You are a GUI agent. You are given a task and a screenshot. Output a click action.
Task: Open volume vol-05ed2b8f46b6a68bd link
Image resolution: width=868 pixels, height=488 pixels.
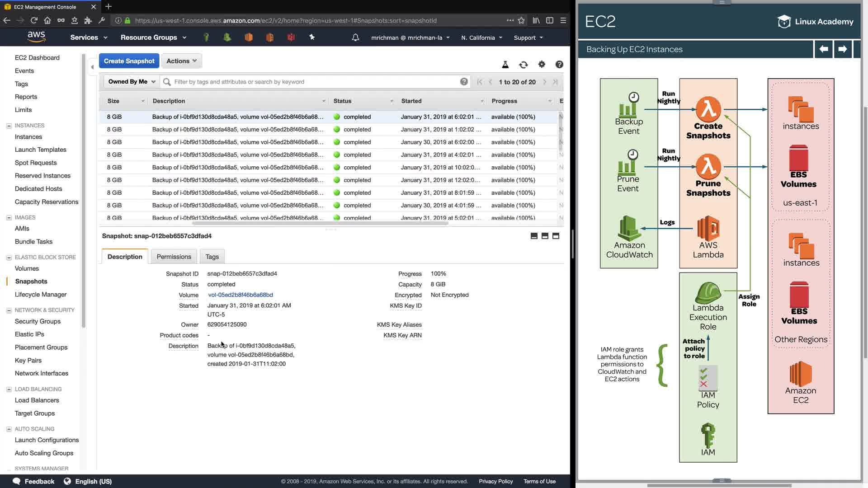coord(240,295)
